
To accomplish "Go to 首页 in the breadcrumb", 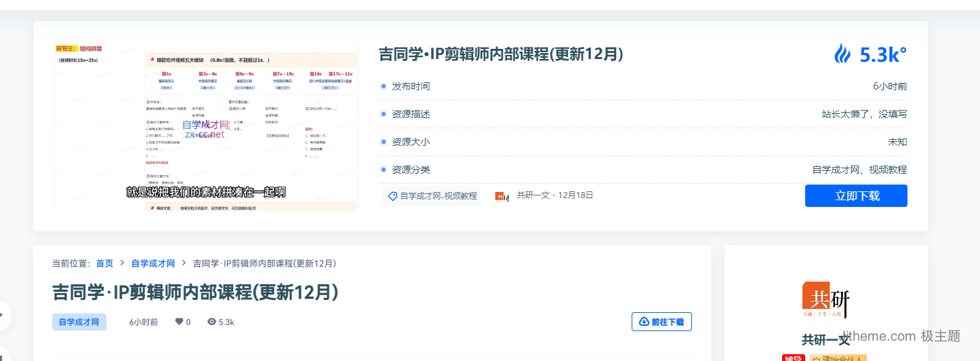I will point(104,263).
